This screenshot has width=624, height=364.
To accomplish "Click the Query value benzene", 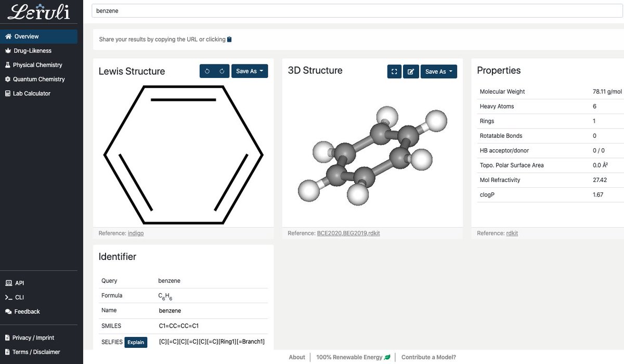I will [169, 281].
